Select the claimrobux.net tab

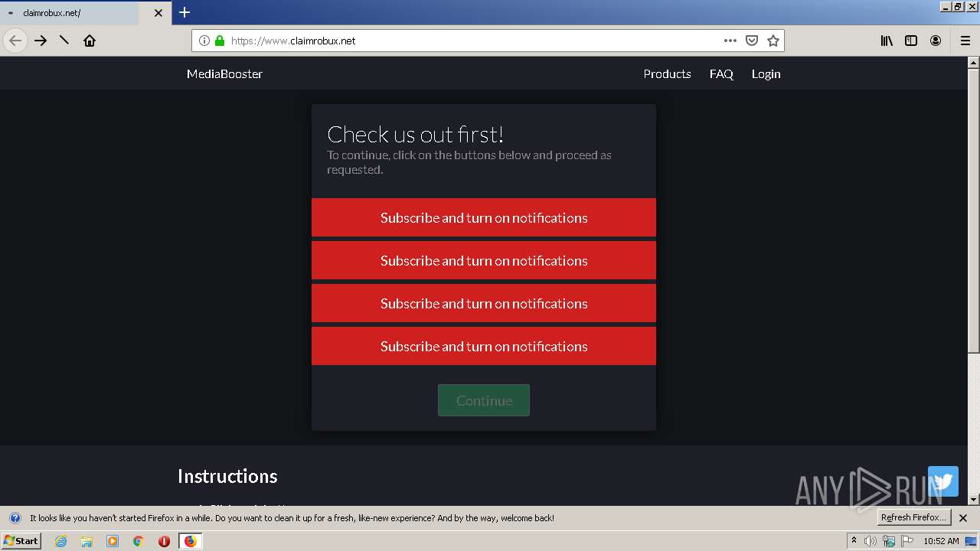tap(86, 13)
